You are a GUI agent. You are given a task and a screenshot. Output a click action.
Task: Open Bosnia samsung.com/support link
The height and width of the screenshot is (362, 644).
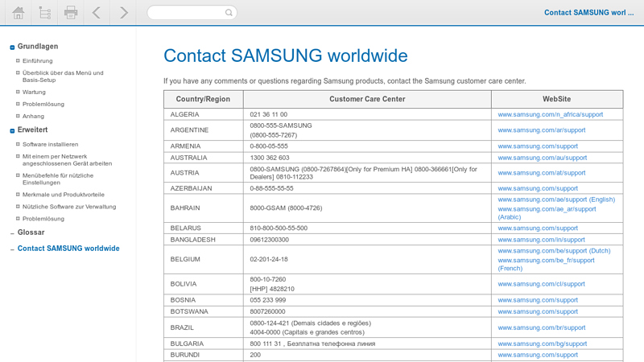click(538, 300)
